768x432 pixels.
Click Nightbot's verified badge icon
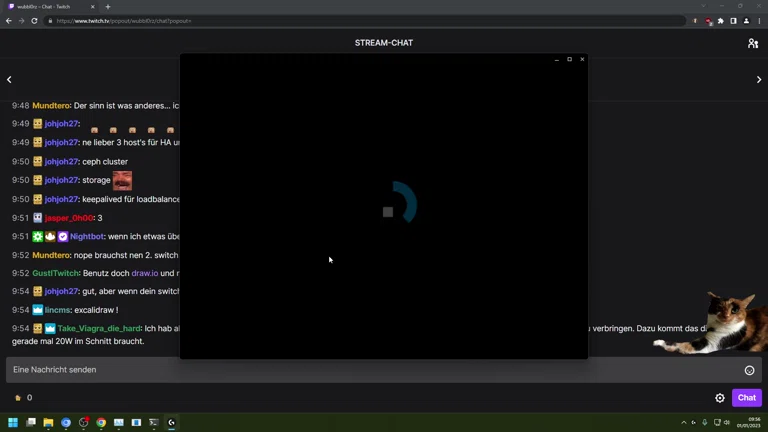(x=63, y=237)
